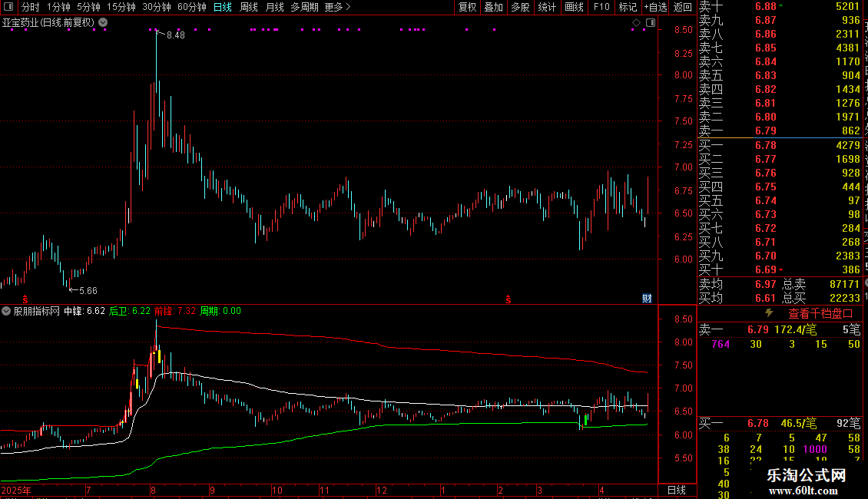868x499 pixels.
Task: Expand the 更多 > periods menu
Action: click(x=338, y=7)
